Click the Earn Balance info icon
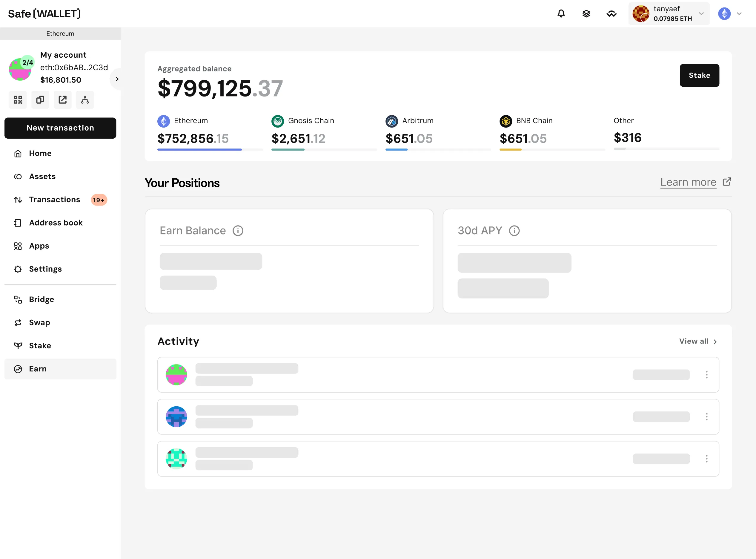Image resolution: width=756 pixels, height=559 pixels. [x=238, y=231]
